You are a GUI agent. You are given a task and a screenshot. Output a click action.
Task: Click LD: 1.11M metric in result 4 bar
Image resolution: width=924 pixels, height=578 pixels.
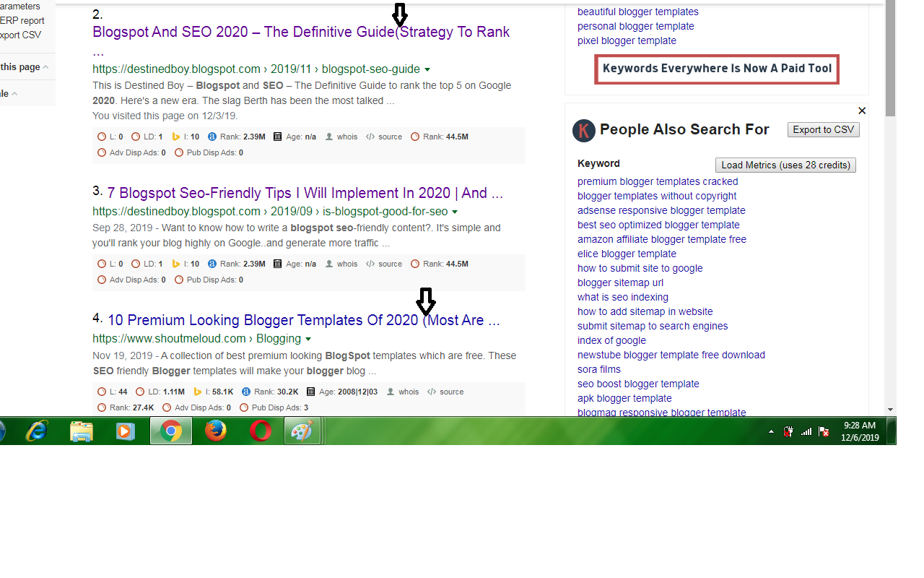pos(160,392)
